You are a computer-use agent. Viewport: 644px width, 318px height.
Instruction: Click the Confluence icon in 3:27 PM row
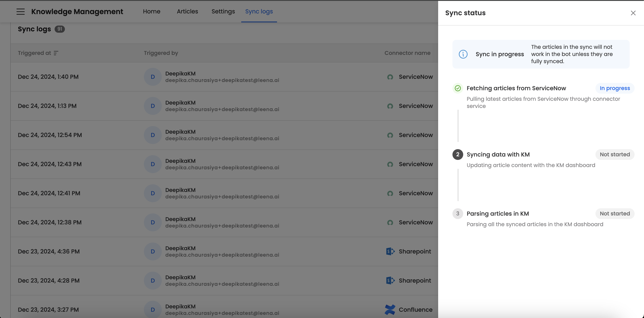click(x=390, y=309)
